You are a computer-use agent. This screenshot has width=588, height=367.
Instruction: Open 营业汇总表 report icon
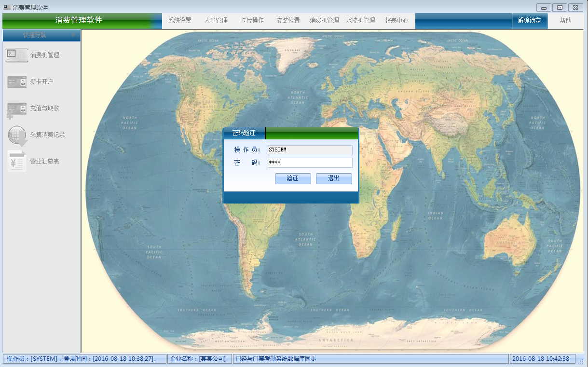coord(17,162)
